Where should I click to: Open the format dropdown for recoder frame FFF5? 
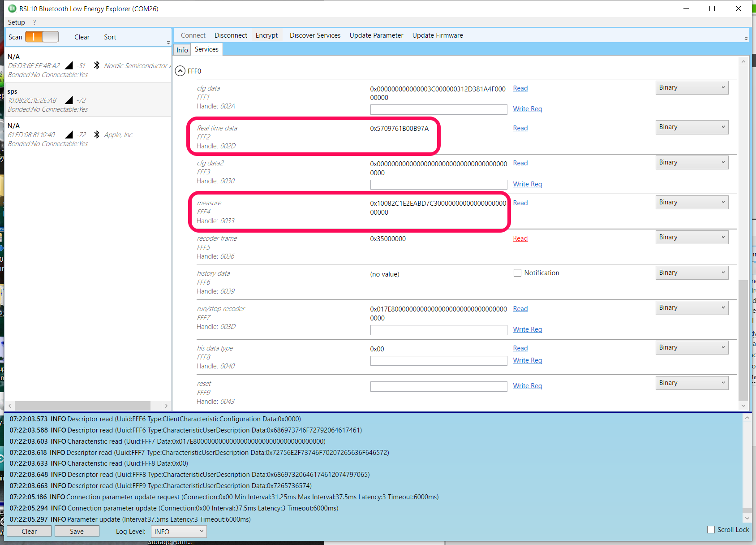[x=692, y=237]
